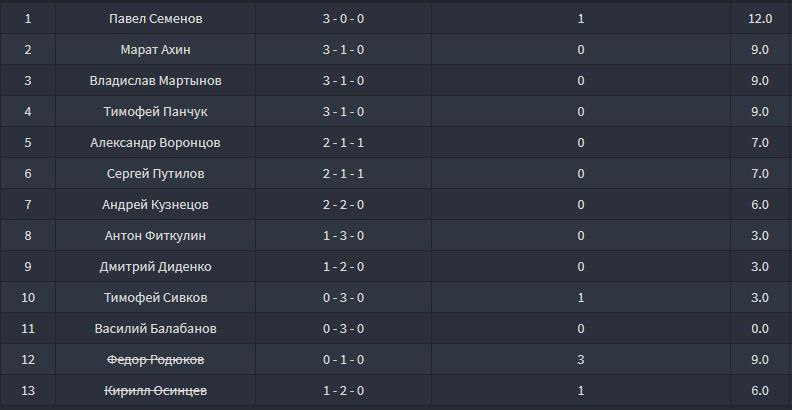Click the name Марат Ахин

(155, 50)
